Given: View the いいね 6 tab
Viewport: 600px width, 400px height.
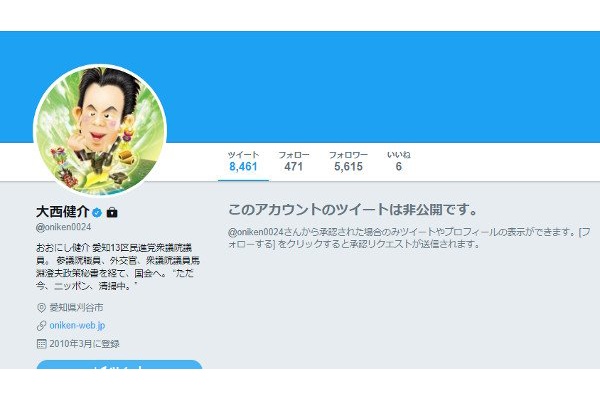Looking at the screenshot, I should click(399, 162).
